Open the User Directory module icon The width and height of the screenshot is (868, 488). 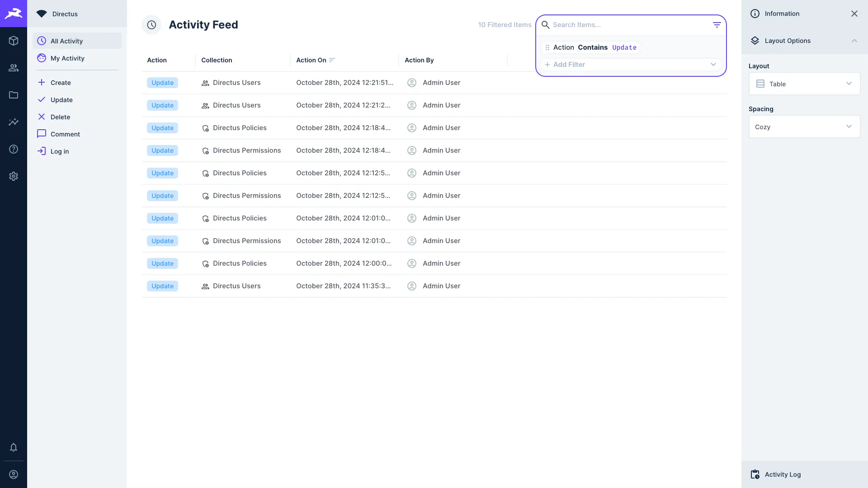click(14, 68)
